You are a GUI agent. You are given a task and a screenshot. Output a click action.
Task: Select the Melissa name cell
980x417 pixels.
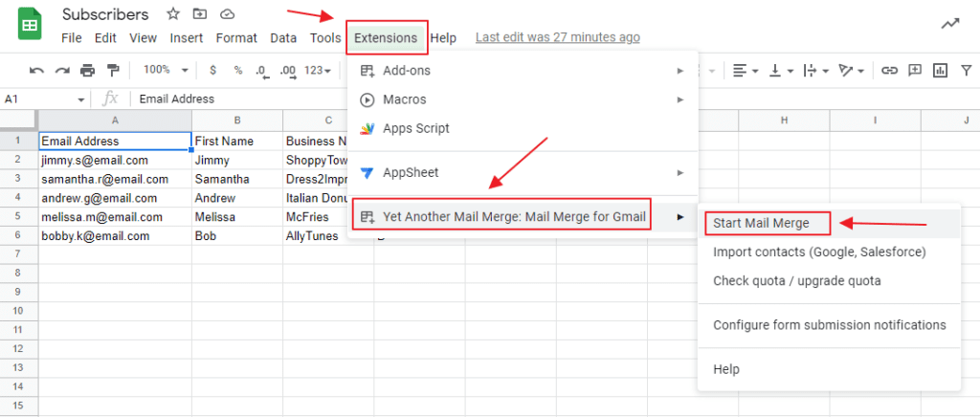pos(237,217)
